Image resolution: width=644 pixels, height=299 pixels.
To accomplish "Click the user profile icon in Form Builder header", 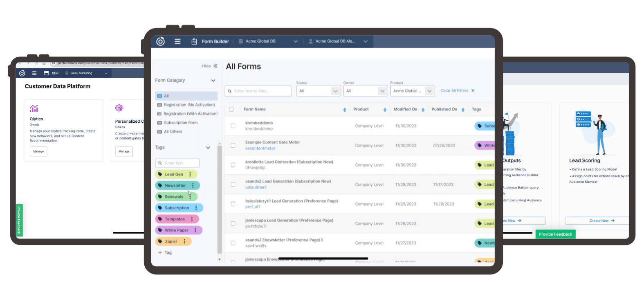I will point(311,41).
